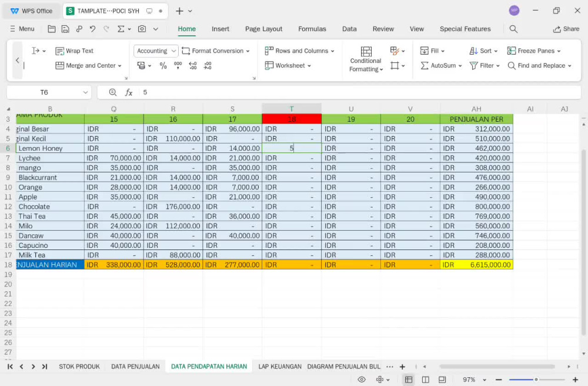
Task: Click the zoom icon in formula bar
Action: [112, 92]
